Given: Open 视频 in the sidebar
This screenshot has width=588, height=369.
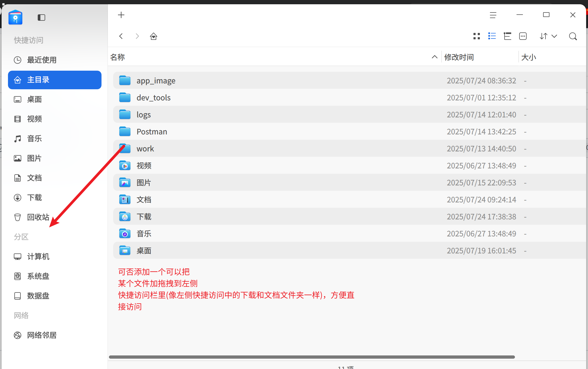Looking at the screenshot, I should tap(55, 119).
